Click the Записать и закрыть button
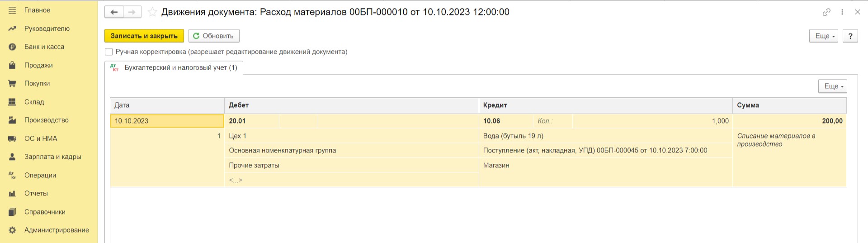This screenshot has width=868, height=243. (x=144, y=36)
